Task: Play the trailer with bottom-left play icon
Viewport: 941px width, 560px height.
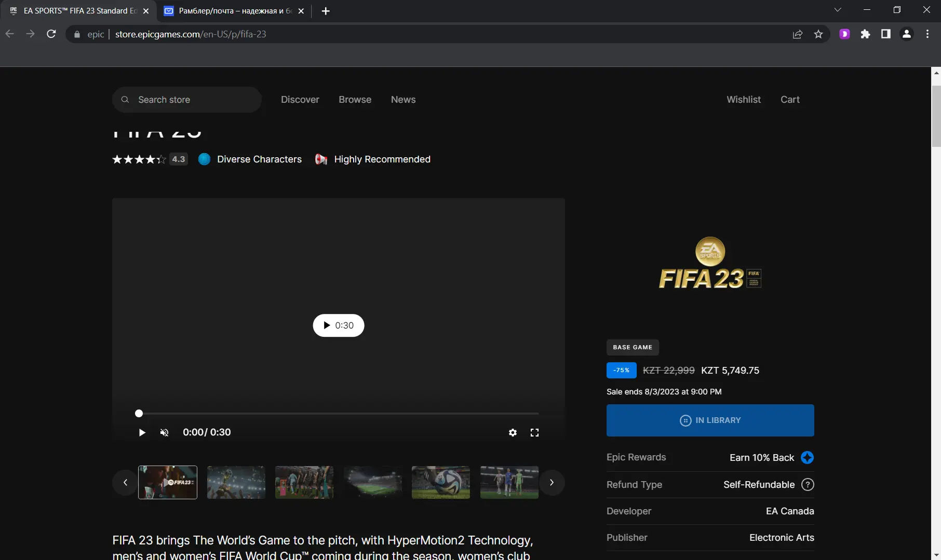Action: point(142,432)
